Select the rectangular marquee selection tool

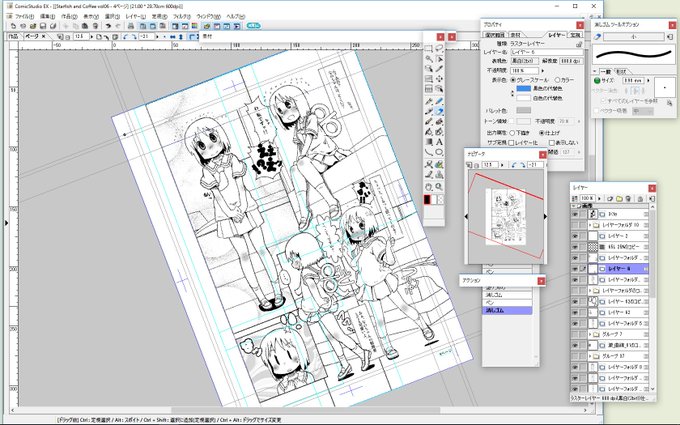coord(428,48)
